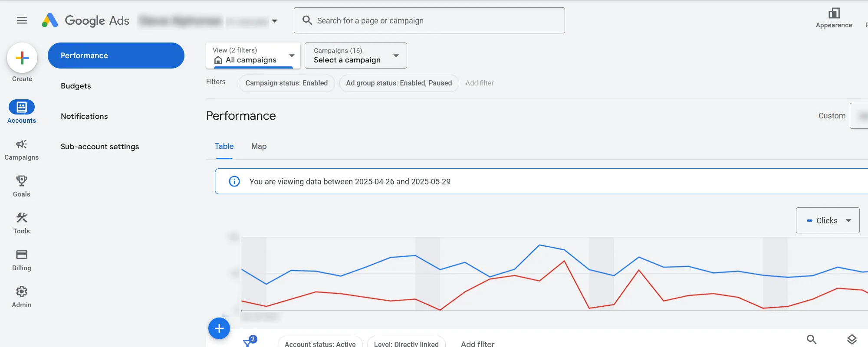868x347 pixels.
Task: Open Tools wrench icon
Action: (22, 218)
